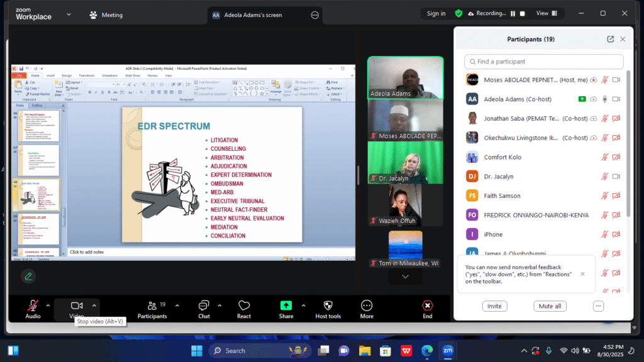Image resolution: width=644 pixels, height=362 pixels.
Task: Open the More options menu
Action: tap(367, 306)
